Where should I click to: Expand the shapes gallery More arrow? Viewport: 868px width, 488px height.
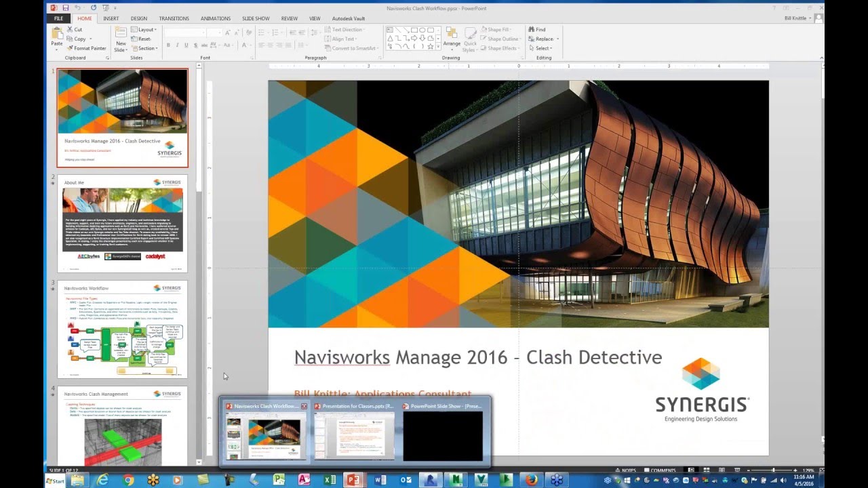(x=438, y=47)
